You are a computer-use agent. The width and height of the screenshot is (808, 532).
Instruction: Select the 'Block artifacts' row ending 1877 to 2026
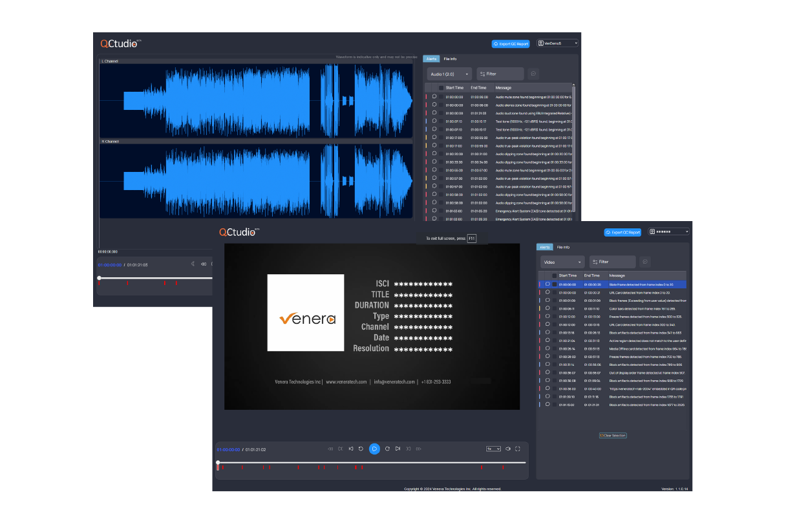[612, 405]
